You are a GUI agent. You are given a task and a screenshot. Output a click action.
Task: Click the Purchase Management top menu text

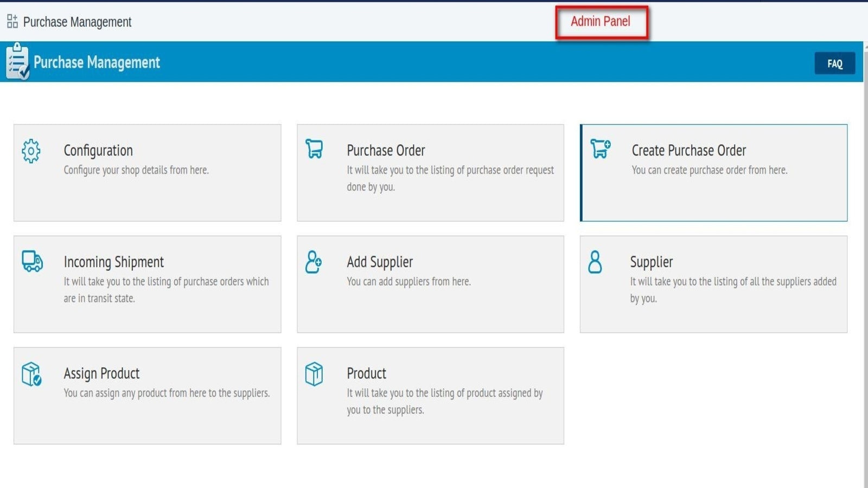coord(77,22)
